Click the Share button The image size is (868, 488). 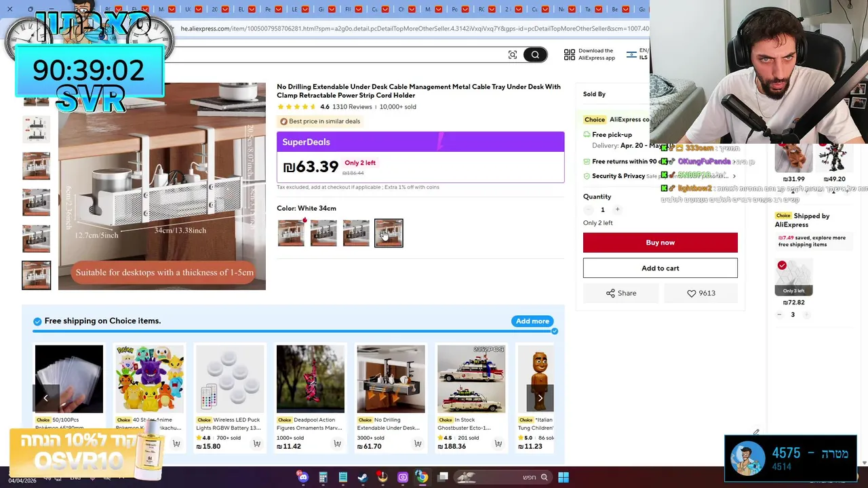point(621,293)
